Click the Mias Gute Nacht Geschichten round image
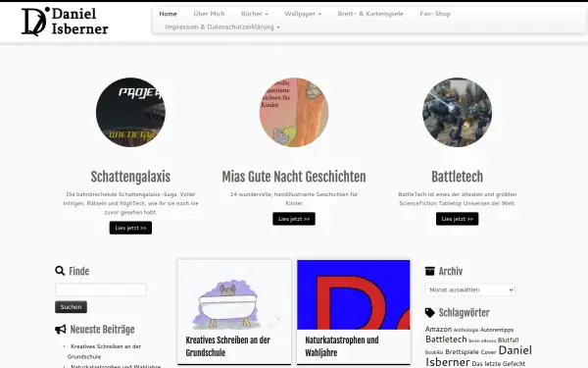 [294, 112]
